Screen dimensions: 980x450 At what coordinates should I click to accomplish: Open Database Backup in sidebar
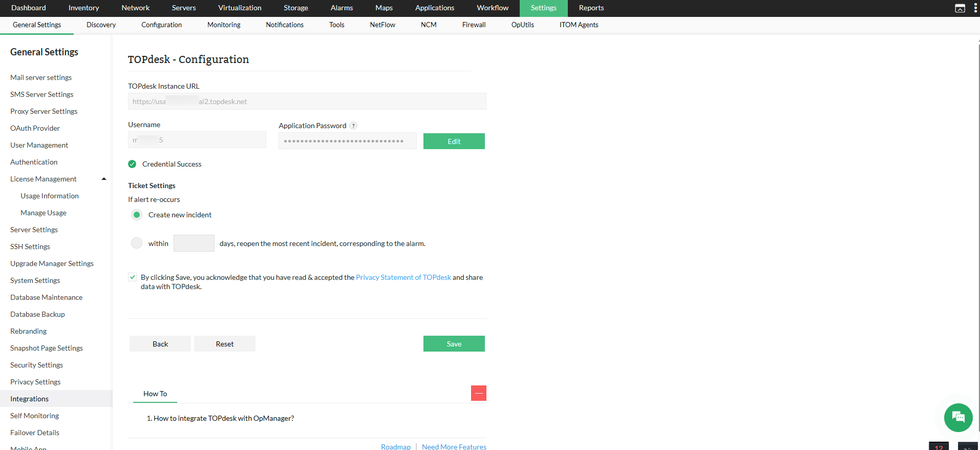click(37, 314)
